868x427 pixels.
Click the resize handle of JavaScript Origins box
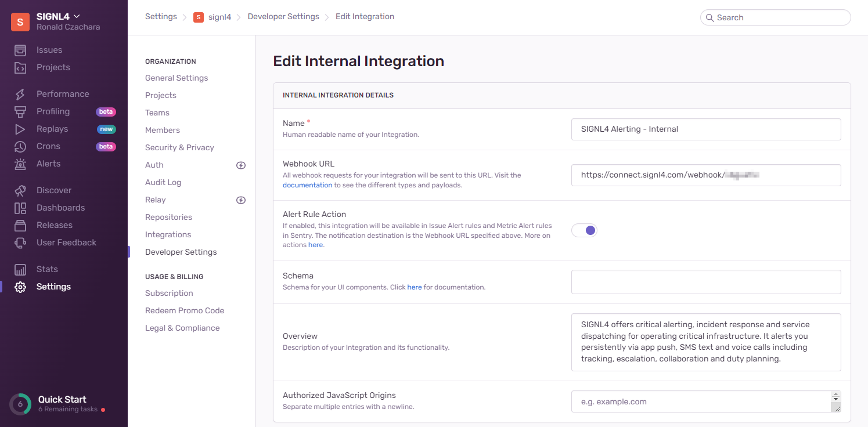[836, 408]
